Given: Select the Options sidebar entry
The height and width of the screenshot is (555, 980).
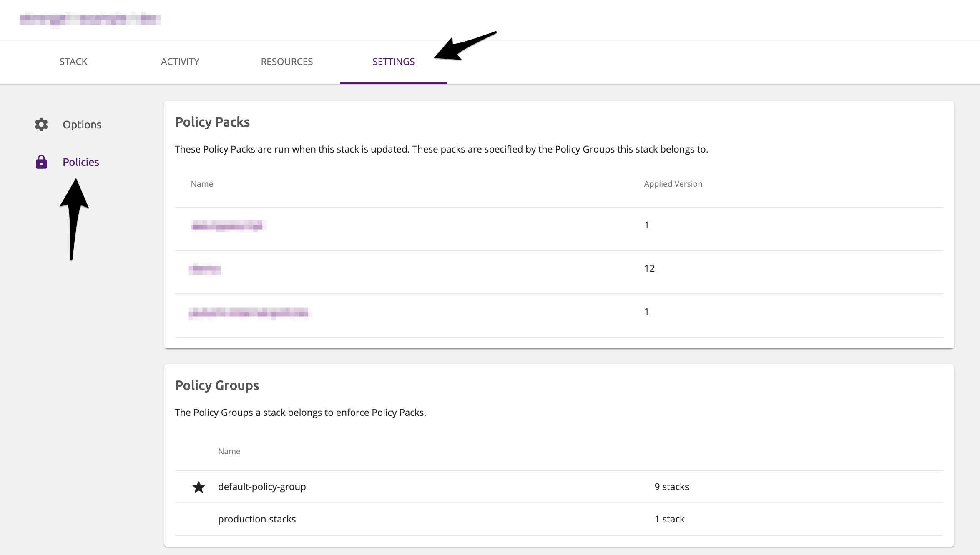Looking at the screenshot, I should 82,124.
